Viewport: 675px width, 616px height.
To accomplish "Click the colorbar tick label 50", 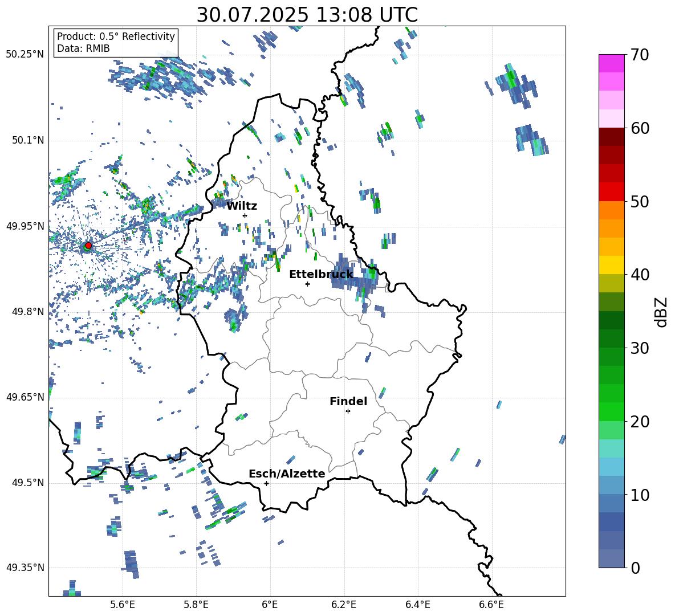I will point(640,201).
